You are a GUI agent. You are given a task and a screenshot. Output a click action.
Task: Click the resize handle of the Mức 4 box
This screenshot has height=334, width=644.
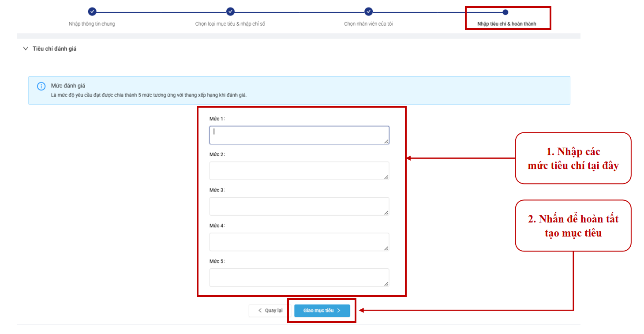(x=386, y=248)
